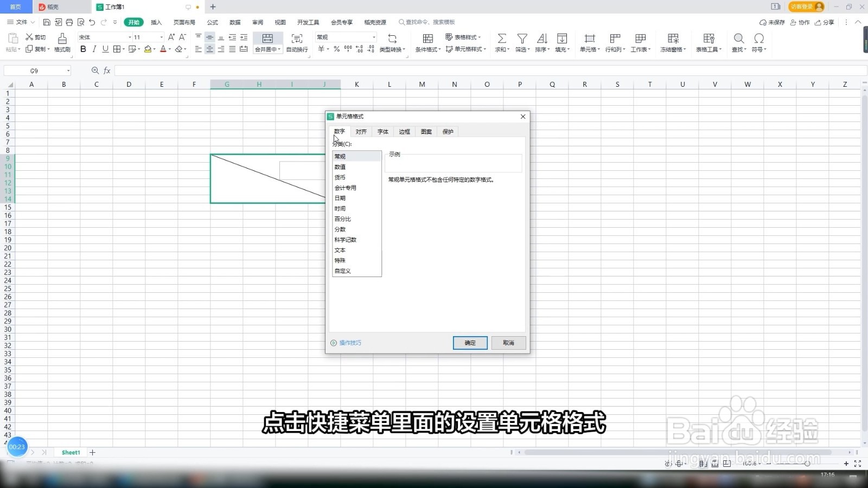
Task: Click the Cut (剪切) button
Action: click(x=36, y=37)
